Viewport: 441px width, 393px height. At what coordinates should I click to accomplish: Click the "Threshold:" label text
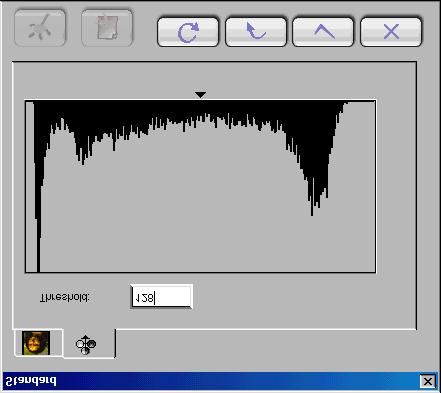point(65,298)
